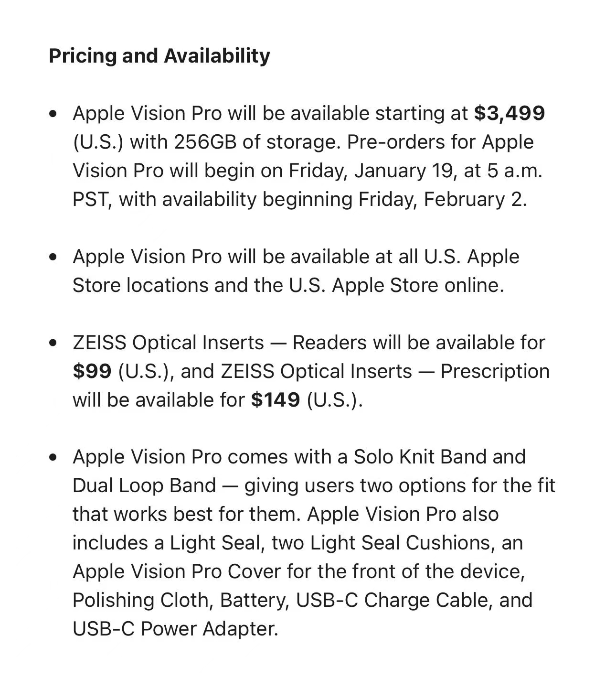Click the bold $3,499 price
Viewport: 616px width, 678px height.
pos(509,113)
